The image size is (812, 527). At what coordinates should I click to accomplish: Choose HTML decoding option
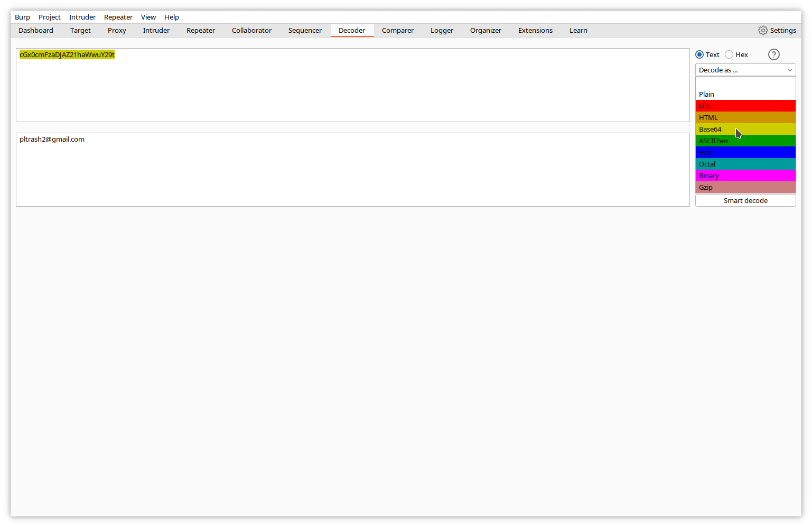[x=745, y=117]
